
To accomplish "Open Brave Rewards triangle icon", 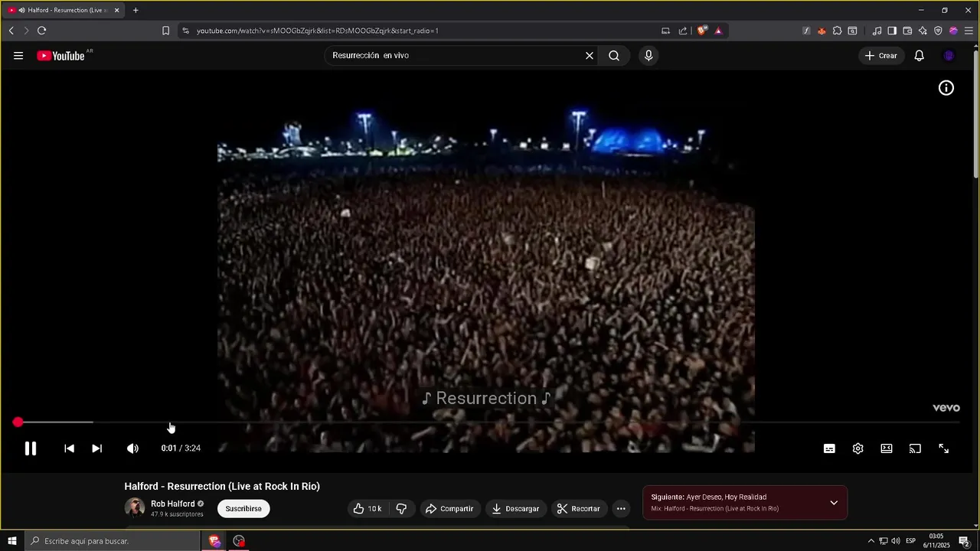I will click(718, 31).
